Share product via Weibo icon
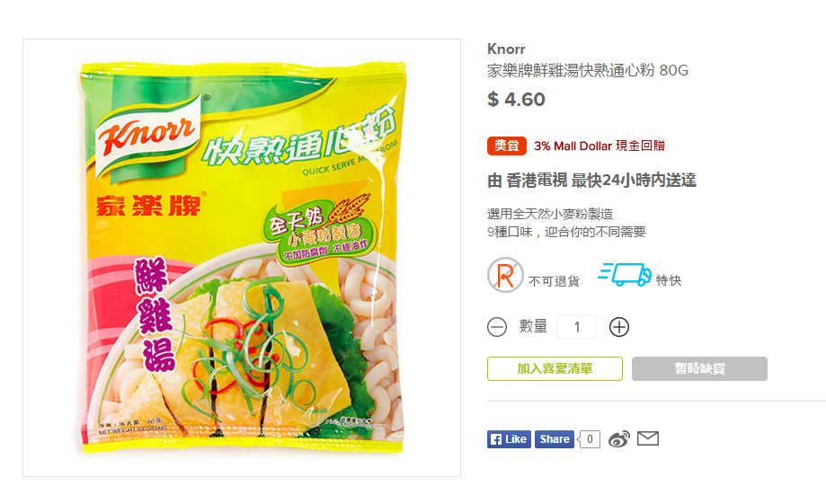The width and height of the screenshot is (826, 504). coord(619,439)
